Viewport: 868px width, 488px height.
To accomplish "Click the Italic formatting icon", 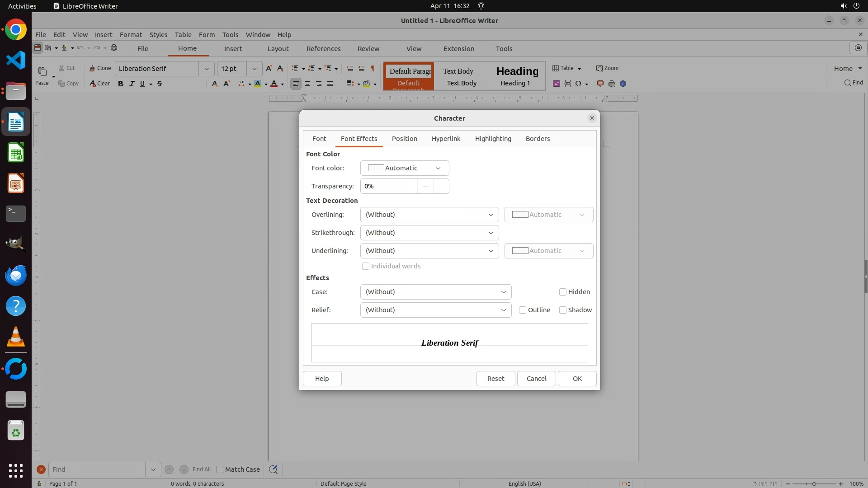I will (x=132, y=84).
